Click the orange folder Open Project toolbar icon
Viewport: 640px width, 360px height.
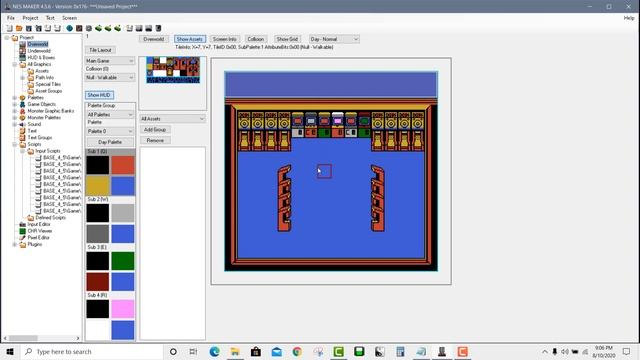pyautogui.click(x=19, y=28)
